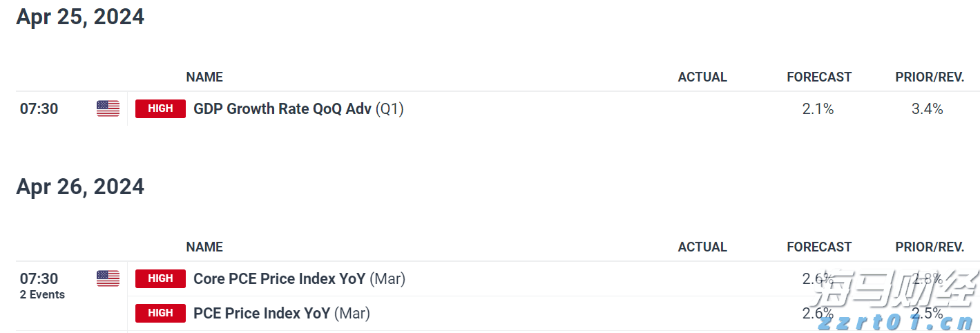Click the Apr 26, 2024 date heading
980x333 pixels.
(x=80, y=187)
